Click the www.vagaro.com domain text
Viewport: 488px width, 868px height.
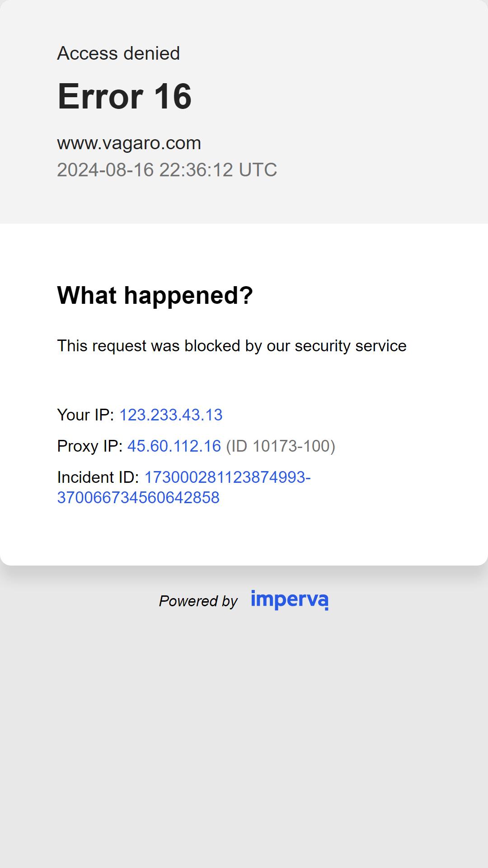129,143
